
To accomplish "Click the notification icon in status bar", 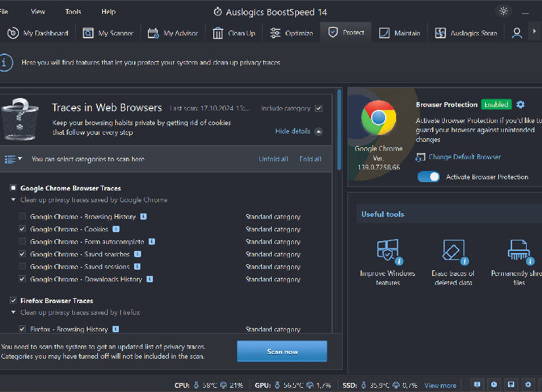I will coord(477,385).
